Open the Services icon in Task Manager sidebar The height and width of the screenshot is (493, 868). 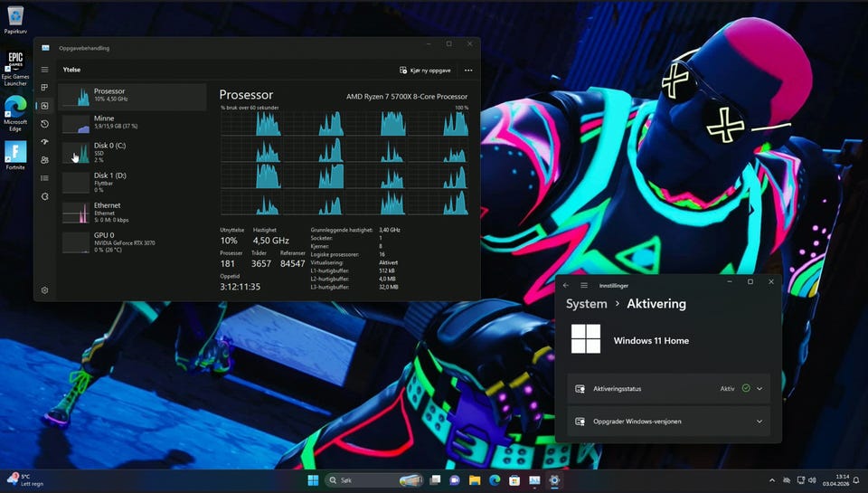44,196
